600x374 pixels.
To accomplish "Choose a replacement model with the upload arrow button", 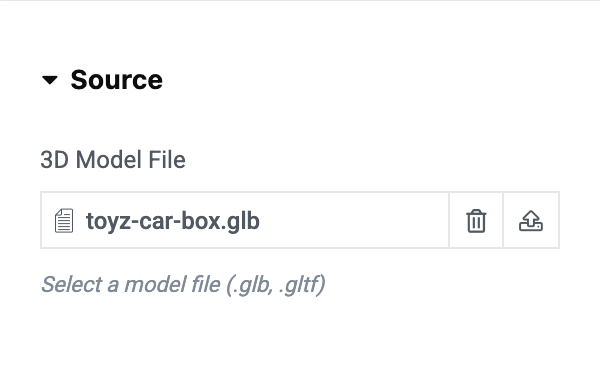I will (x=531, y=220).
